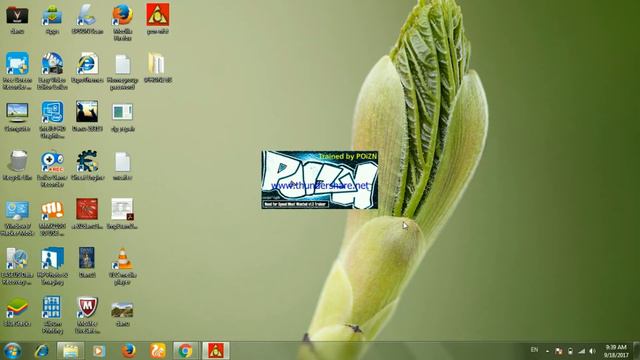Open the clock showing 9:39 AM

(x=616, y=351)
